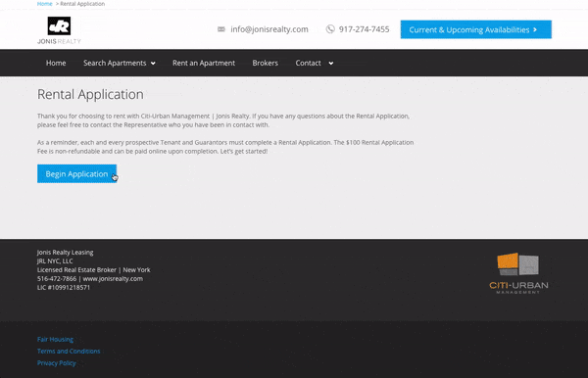Click the LIC #10991218571 footer text
Image resolution: width=588 pixels, height=378 pixels.
point(64,287)
